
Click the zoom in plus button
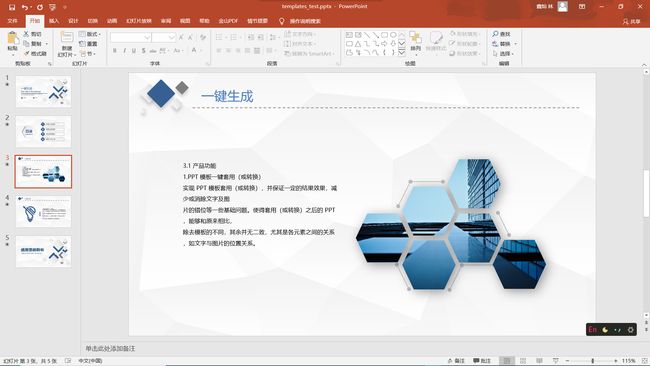point(616,361)
